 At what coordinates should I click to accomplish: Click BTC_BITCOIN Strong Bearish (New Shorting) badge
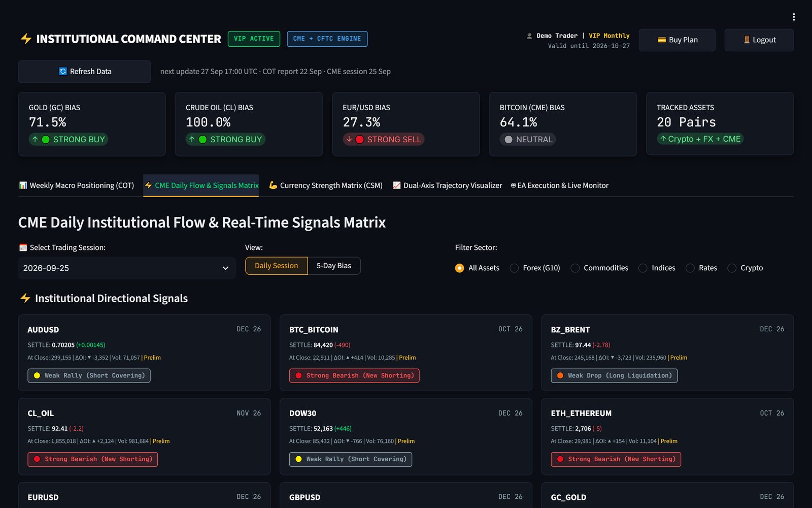pos(354,375)
